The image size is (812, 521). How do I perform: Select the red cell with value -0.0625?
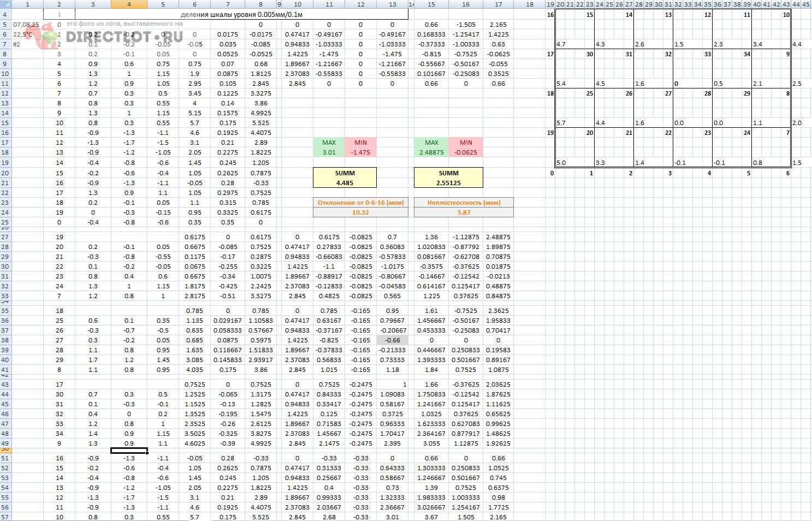coord(465,152)
